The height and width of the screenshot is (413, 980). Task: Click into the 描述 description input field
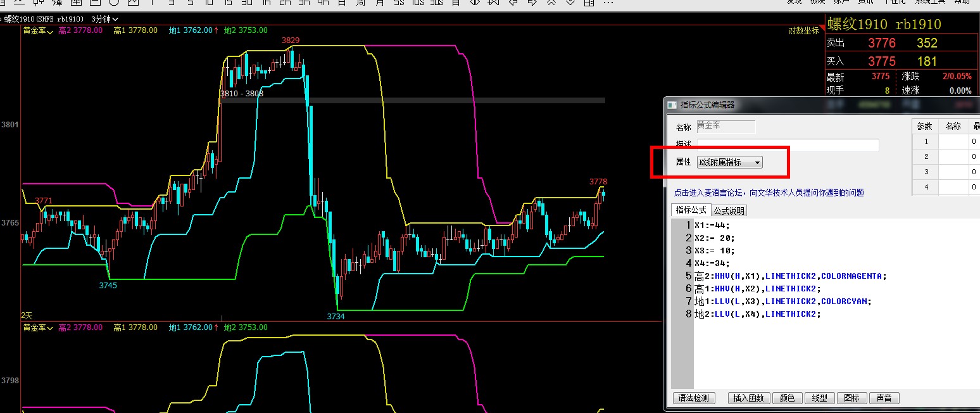coord(788,145)
